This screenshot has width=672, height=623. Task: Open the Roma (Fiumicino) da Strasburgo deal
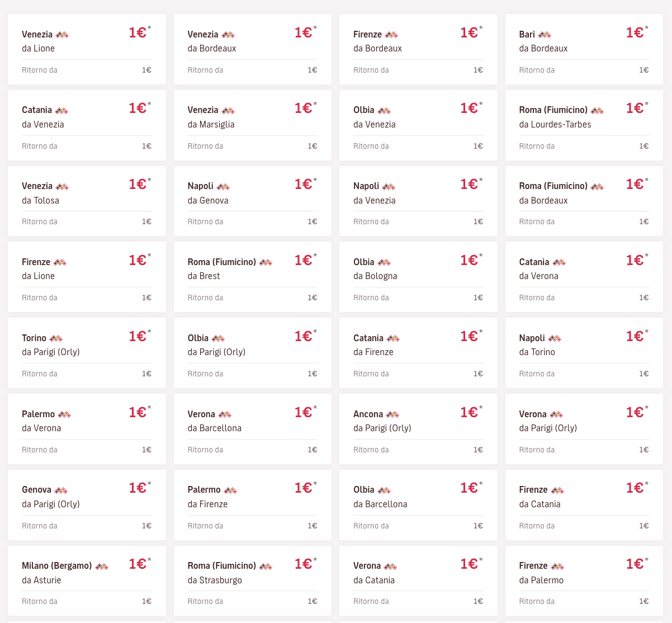[x=252, y=580]
